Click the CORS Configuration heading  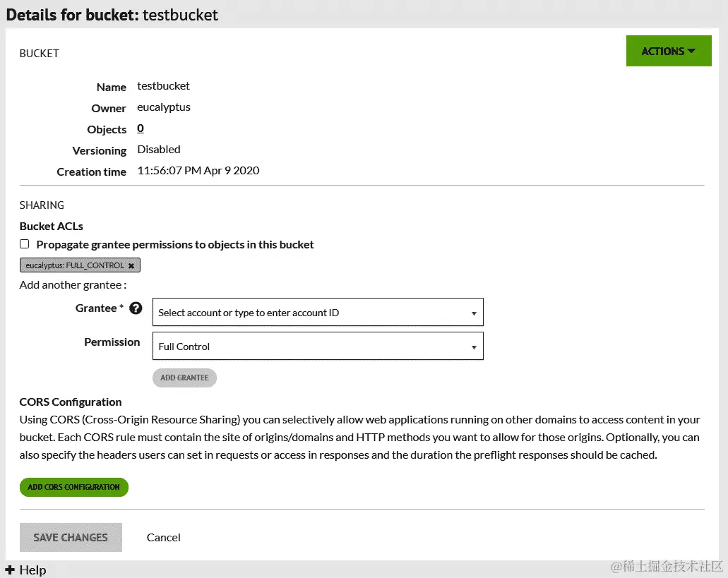[x=71, y=402]
